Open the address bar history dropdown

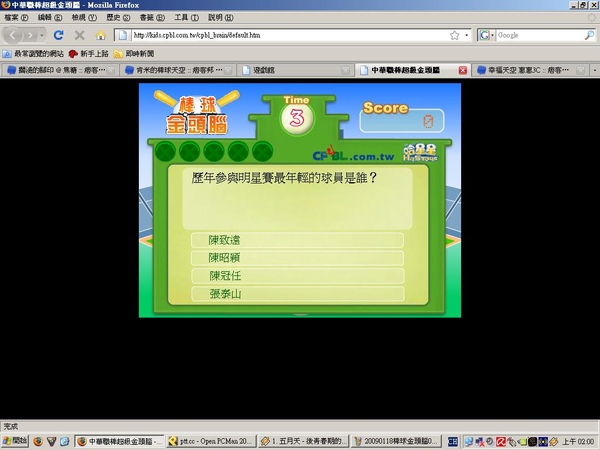pyautogui.click(x=466, y=35)
